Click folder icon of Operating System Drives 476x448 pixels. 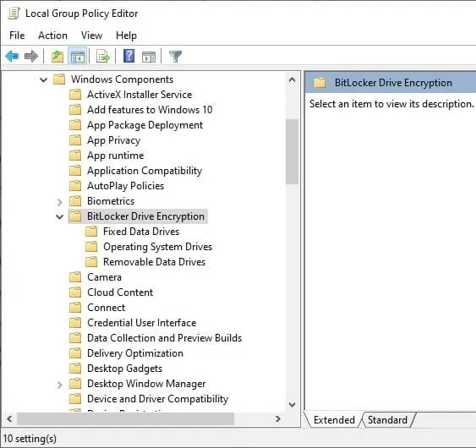coord(91,247)
